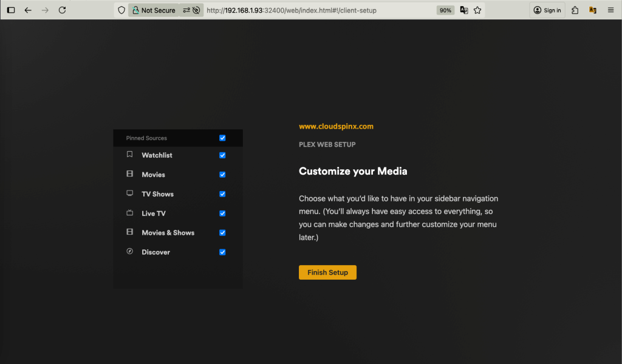This screenshot has height=364, width=622.
Task: Select the Watchlist bookmark icon
Action: tap(129, 155)
